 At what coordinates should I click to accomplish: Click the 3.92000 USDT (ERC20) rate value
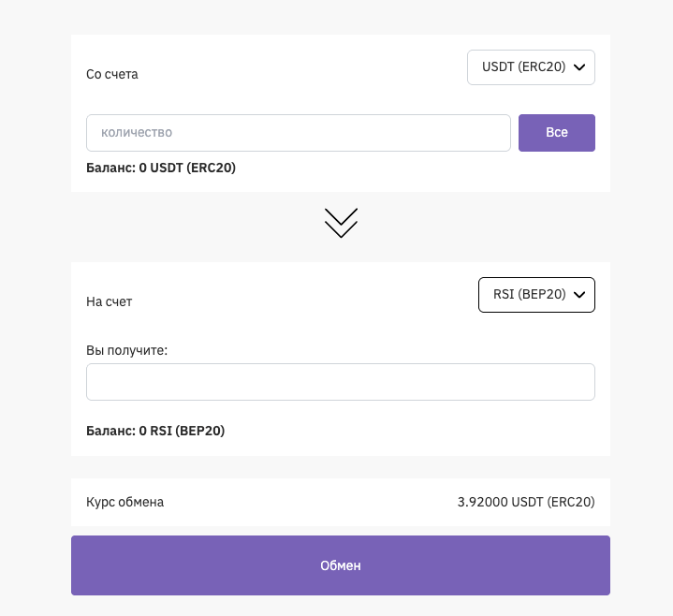coord(526,502)
